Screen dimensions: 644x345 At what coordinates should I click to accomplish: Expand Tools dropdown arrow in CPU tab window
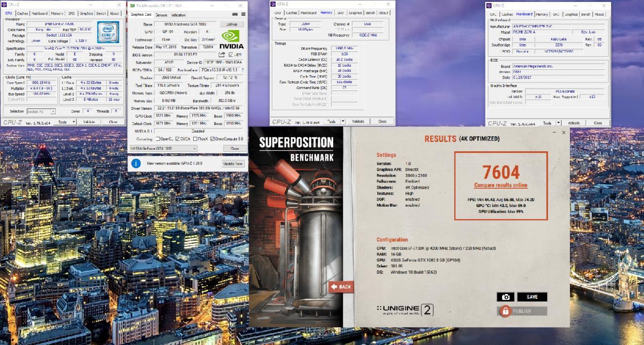[x=74, y=122]
